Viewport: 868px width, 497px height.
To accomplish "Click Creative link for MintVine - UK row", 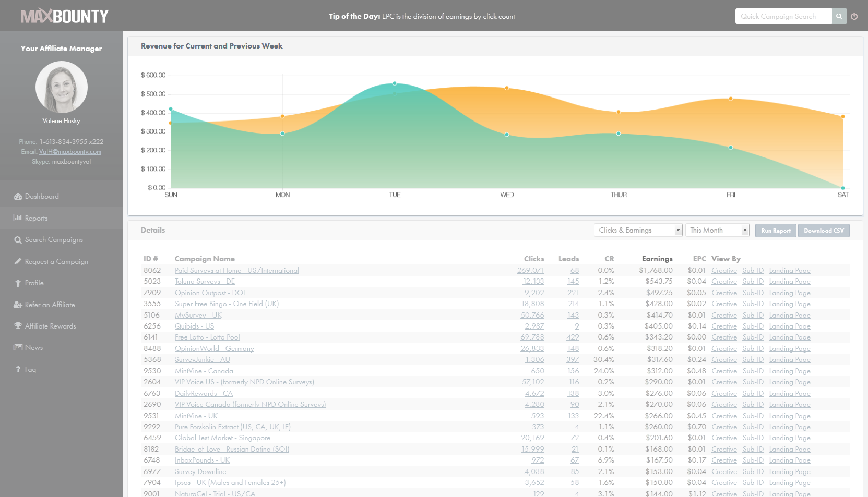I will tap(724, 416).
